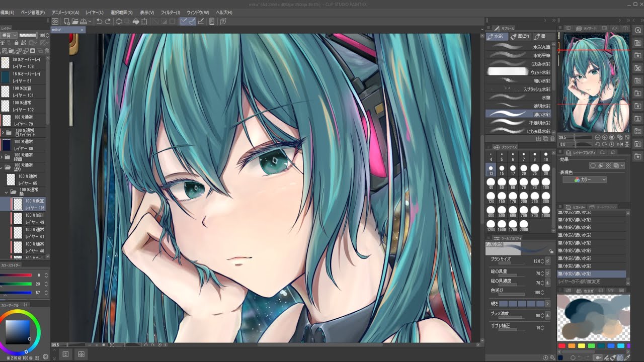Pick the red color swatch in the color set

point(561,345)
